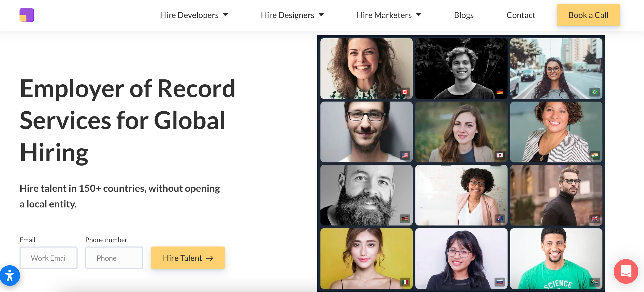Focus the Phone number input field
The height and width of the screenshot is (292, 644).
114,258
